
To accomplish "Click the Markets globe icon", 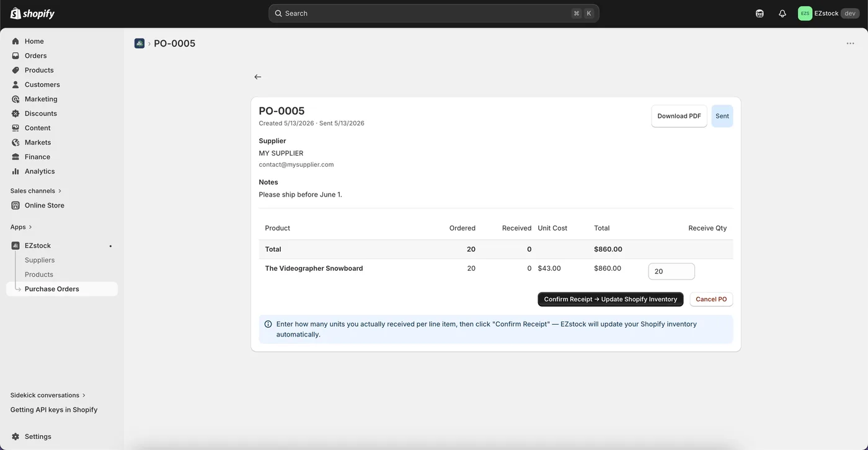I will point(15,143).
